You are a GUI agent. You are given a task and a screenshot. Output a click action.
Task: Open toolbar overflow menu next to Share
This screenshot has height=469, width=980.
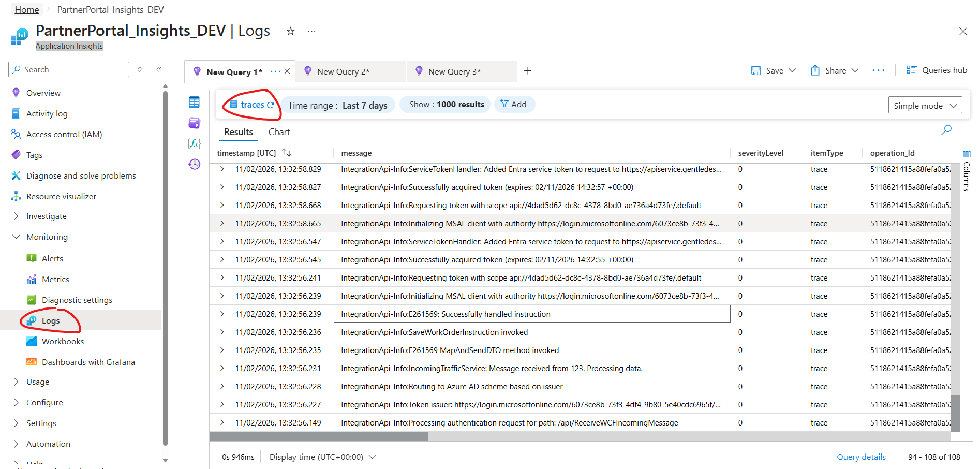tap(879, 70)
